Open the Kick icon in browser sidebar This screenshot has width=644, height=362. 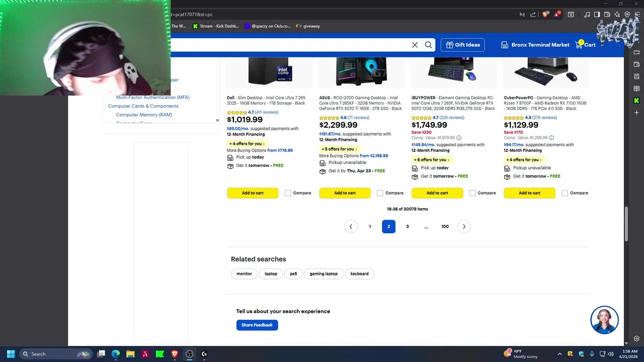636,101
